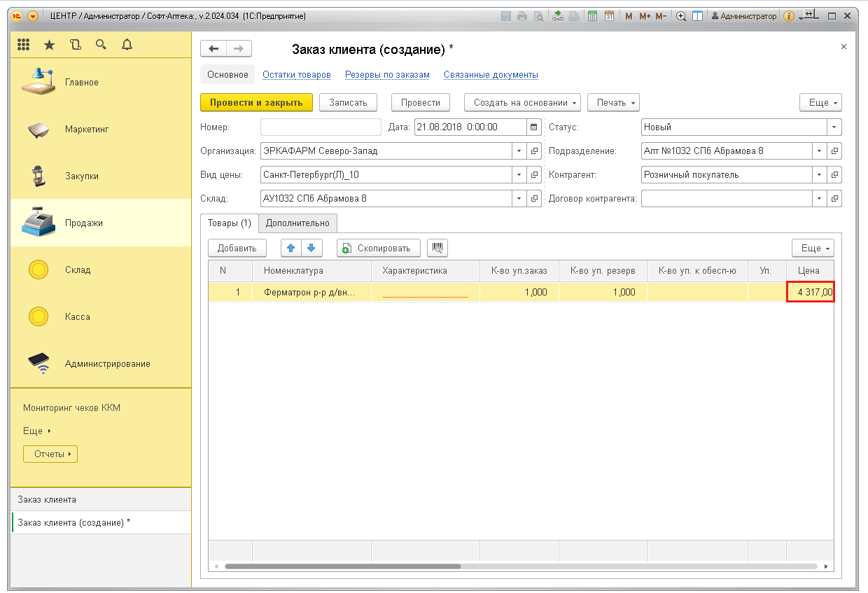Open the date picker next to Дата field
The image size is (868, 593).
tap(534, 127)
